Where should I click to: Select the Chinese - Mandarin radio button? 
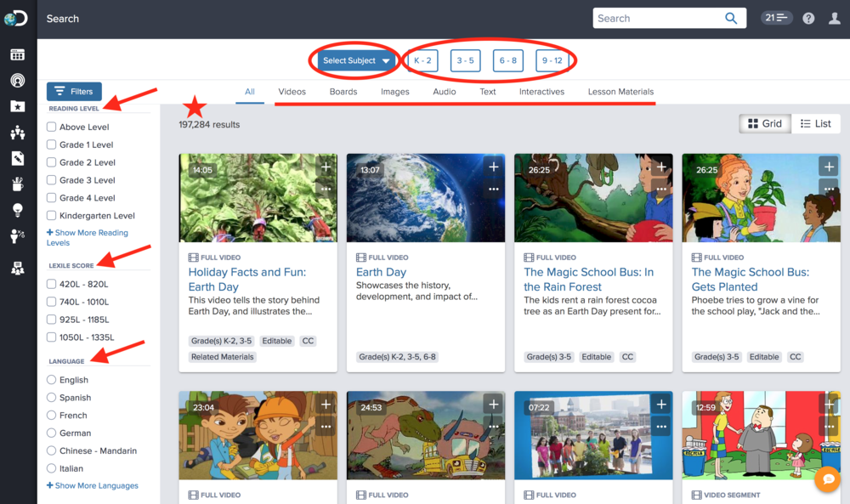tap(52, 450)
